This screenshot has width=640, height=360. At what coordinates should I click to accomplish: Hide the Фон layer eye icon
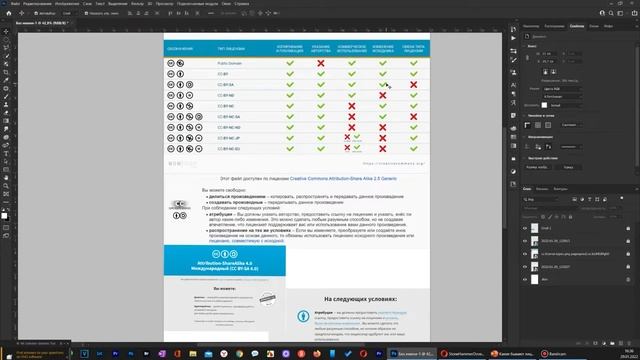[525, 280]
